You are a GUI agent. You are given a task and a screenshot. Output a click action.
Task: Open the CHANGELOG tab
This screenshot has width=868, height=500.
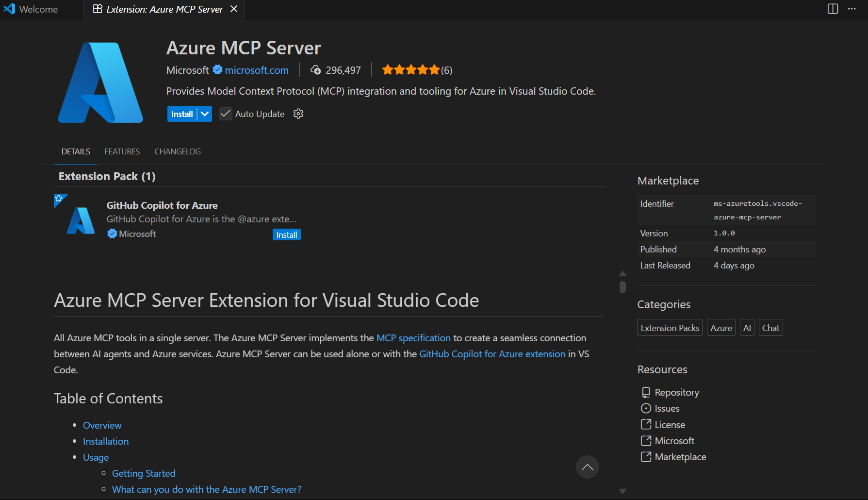tap(178, 151)
